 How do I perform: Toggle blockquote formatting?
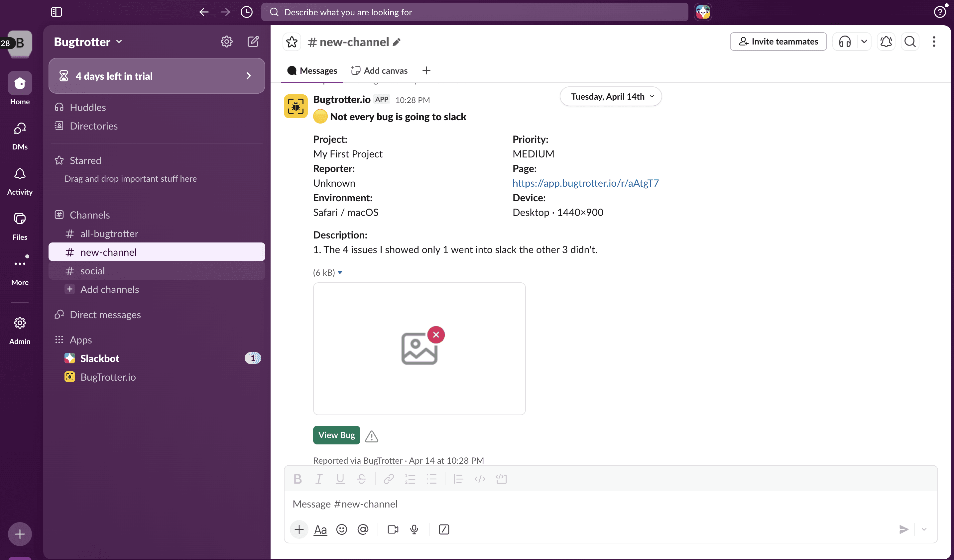point(458,479)
